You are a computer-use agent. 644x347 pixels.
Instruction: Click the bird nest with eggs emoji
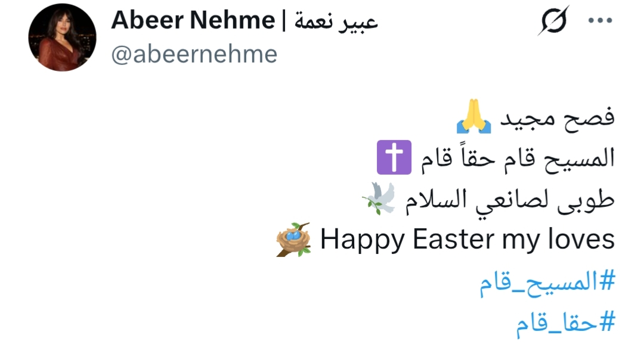tap(294, 240)
